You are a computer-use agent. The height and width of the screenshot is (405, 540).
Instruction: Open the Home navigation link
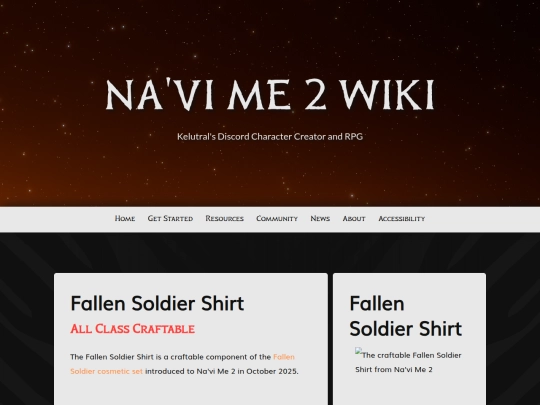(x=125, y=218)
